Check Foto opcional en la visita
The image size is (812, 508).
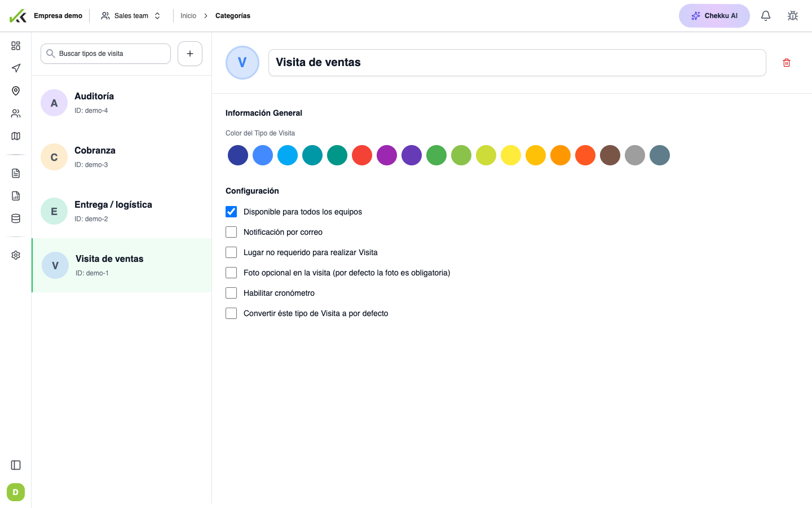231,273
